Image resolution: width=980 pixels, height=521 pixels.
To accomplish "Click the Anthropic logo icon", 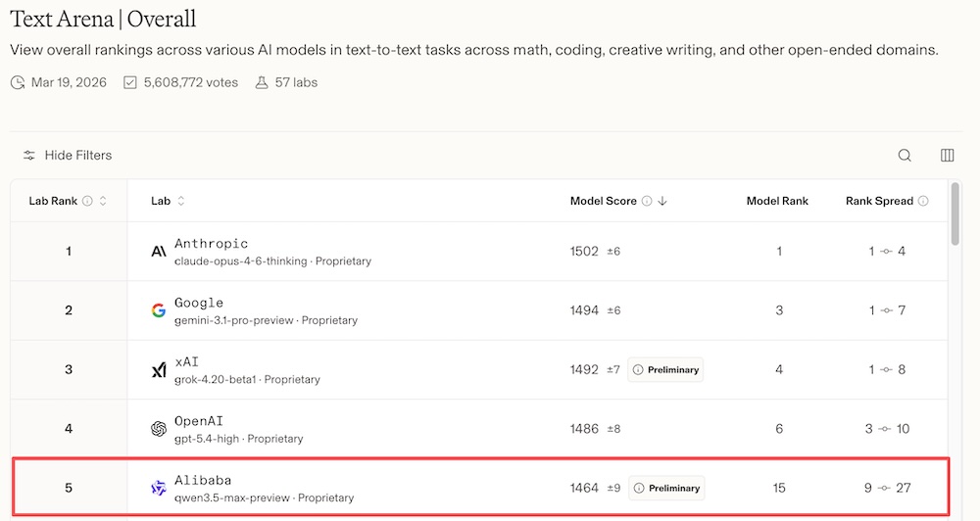I will point(159,252).
